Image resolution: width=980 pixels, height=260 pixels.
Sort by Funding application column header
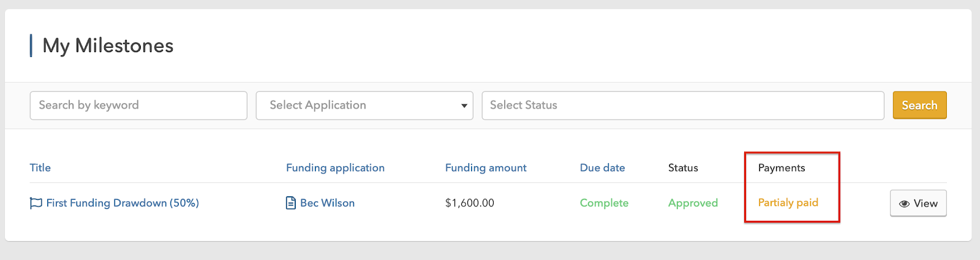point(335,167)
